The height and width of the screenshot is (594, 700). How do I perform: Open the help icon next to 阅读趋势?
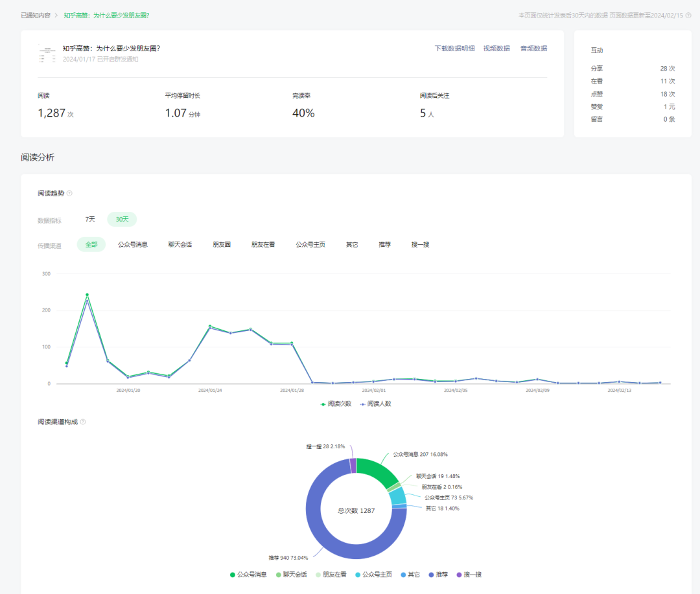pyautogui.click(x=69, y=193)
